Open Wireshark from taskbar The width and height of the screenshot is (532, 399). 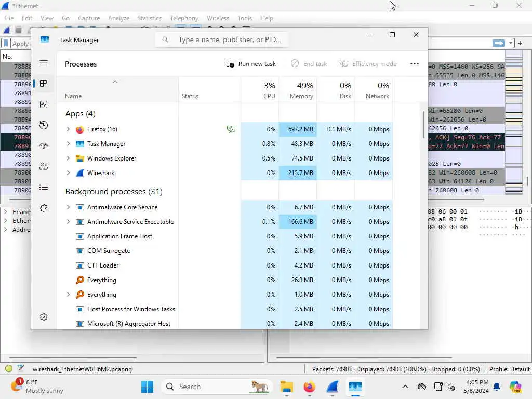pos(332,387)
